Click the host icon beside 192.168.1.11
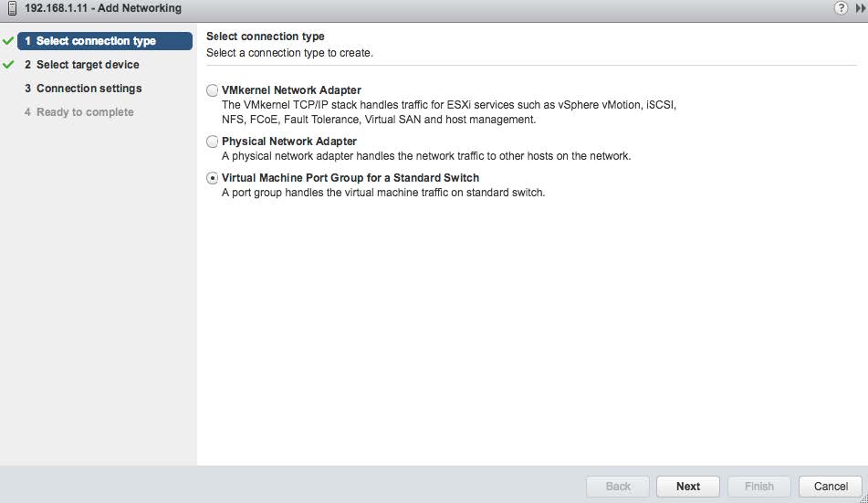868x503 pixels. [11, 8]
